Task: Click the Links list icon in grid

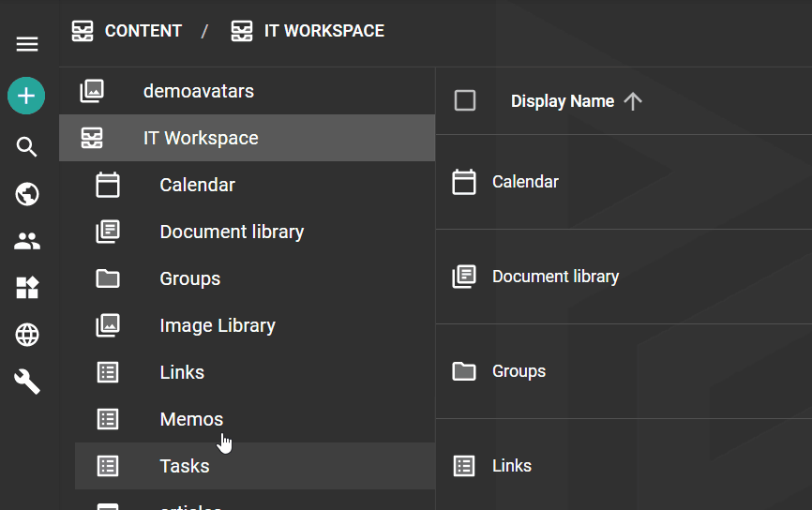Action: pyautogui.click(x=464, y=466)
